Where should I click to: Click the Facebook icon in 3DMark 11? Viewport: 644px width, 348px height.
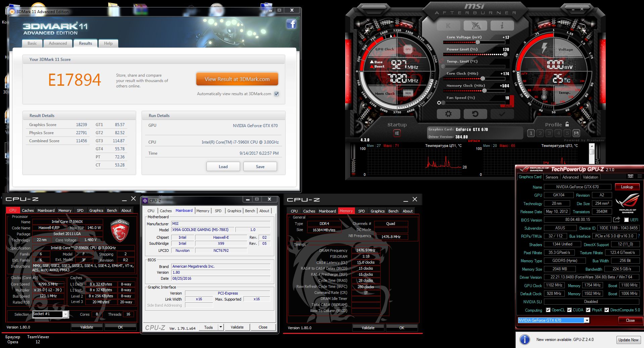(291, 24)
